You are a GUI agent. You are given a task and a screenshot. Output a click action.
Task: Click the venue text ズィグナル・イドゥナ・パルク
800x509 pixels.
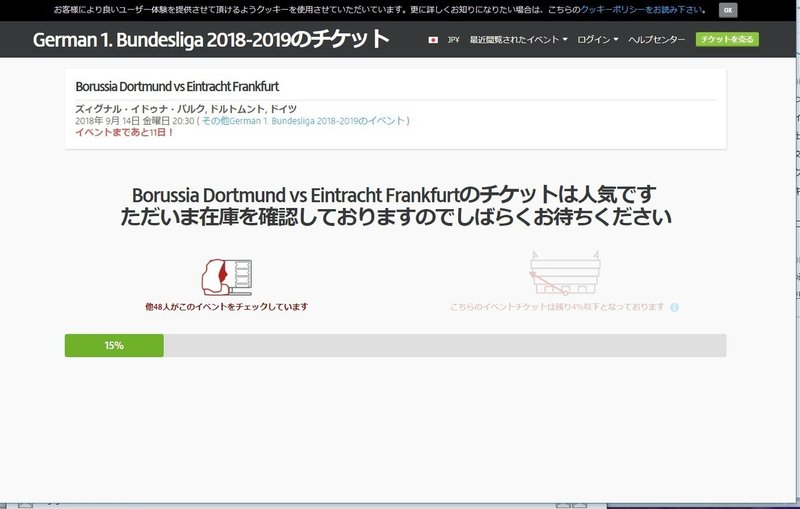140,109
